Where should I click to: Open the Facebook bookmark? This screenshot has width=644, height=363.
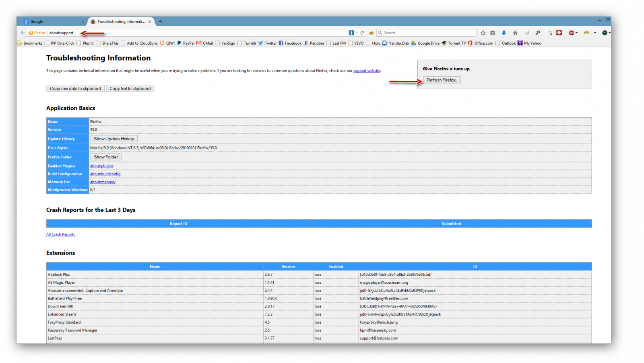pyautogui.click(x=290, y=43)
